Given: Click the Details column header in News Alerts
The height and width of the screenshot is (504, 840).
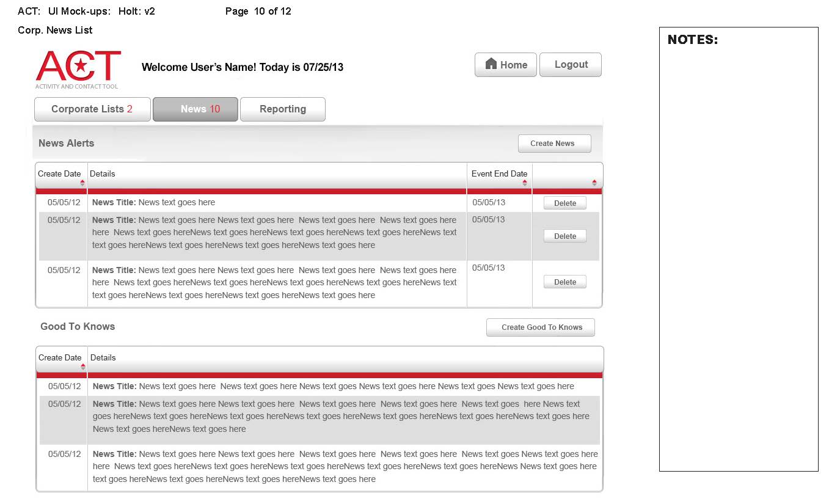Looking at the screenshot, I should coord(103,174).
